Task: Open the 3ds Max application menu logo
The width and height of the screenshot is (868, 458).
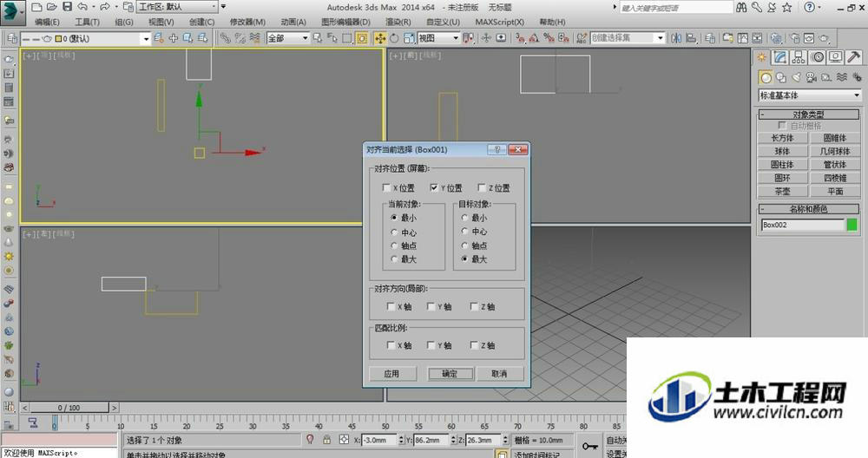Action: tap(12, 11)
